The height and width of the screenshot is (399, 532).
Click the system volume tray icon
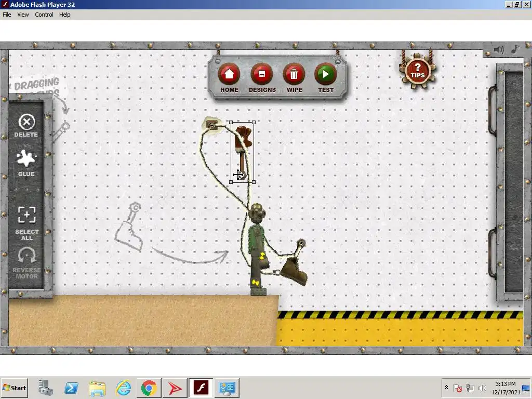(x=482, y=388)
